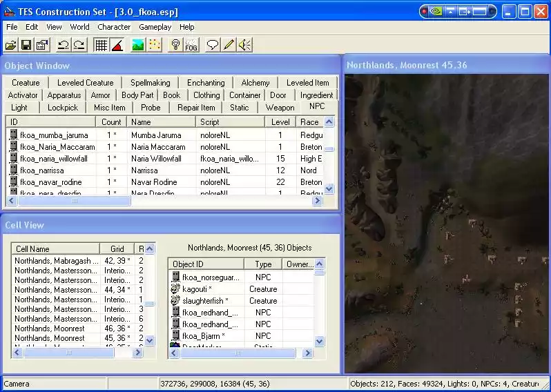Image resolution: width=551 pixels, height=392 pixels.
Task: Switch to the Activator tab
Action: [x=23, y=95]
